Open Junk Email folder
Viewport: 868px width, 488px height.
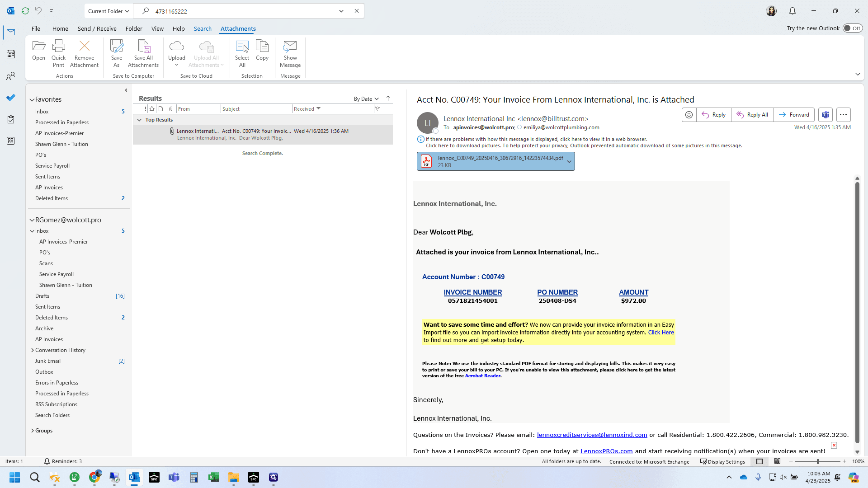pos(48,361)
